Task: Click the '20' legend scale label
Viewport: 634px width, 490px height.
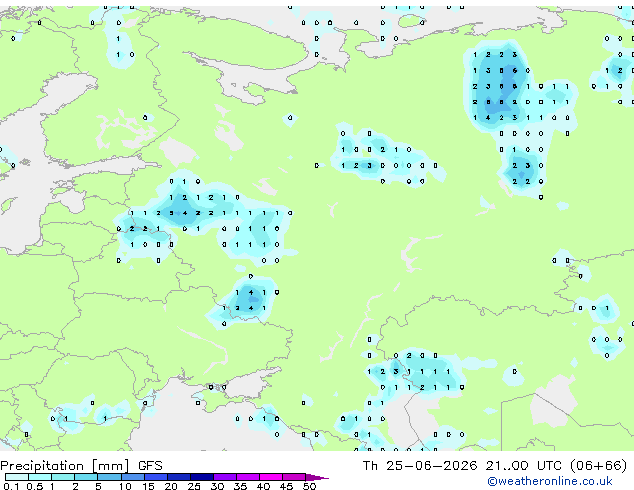Action: (171, 486)
